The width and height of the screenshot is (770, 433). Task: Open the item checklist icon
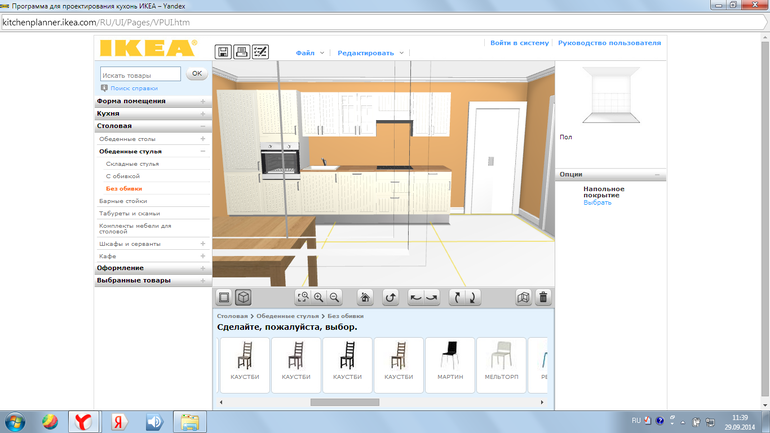tap(260, 52)
